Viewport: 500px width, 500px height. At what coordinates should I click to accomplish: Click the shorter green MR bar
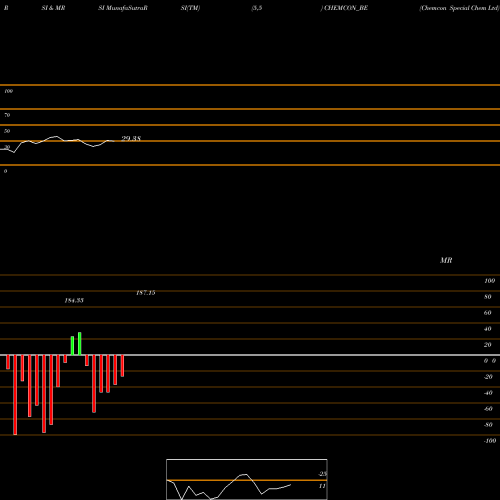tap(72, 346)
